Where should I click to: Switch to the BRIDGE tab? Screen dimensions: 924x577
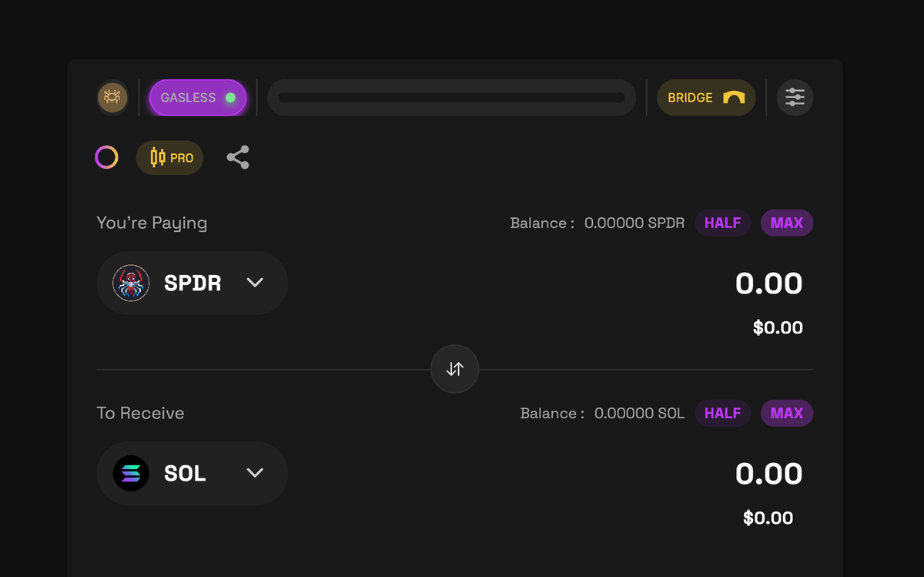pyautogui.click(x=706, y=98)
